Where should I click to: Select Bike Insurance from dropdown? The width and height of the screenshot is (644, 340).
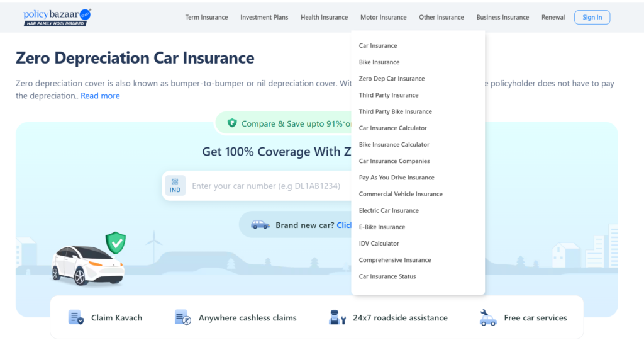pyautogui.click(x=379, y=62)
